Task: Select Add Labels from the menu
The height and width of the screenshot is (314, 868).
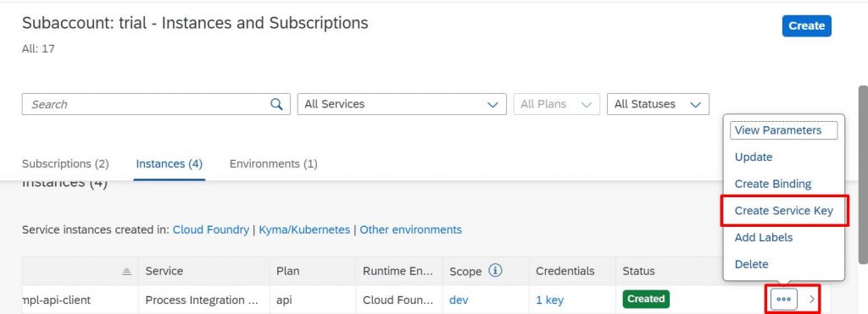Action: coord(764,237)
